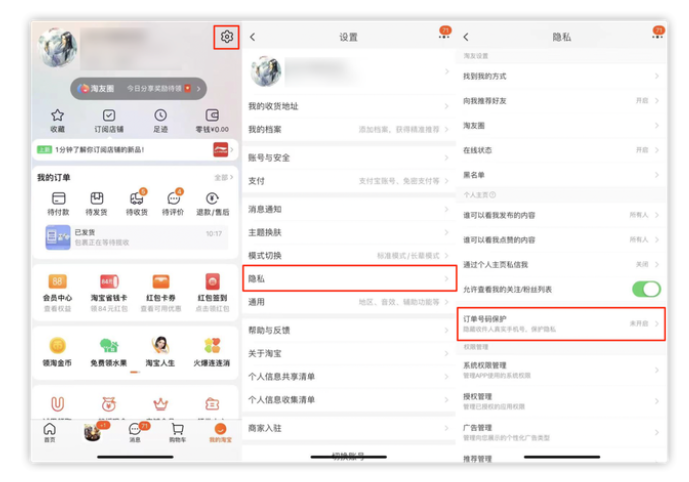Open 个人信息共享清单 row
689x482 pixels.
(x=349, y=377)
